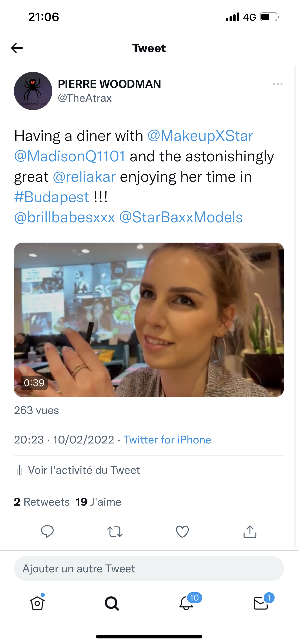Tap the @reliakar mention

pyautogui.click(x=84, y=177)
